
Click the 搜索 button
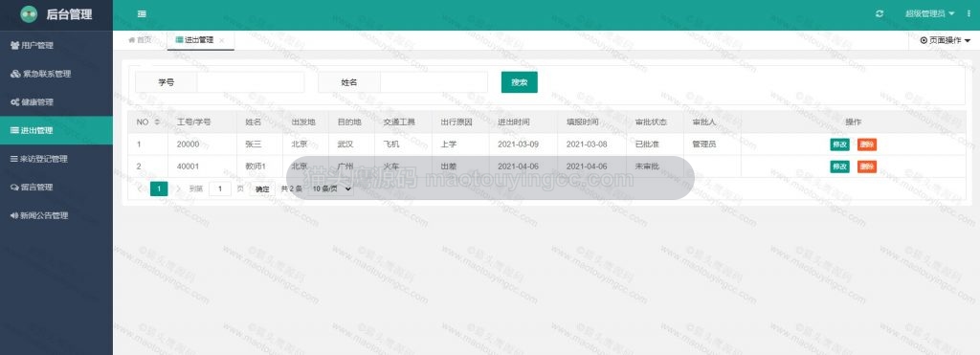click(x=520, y=82)
